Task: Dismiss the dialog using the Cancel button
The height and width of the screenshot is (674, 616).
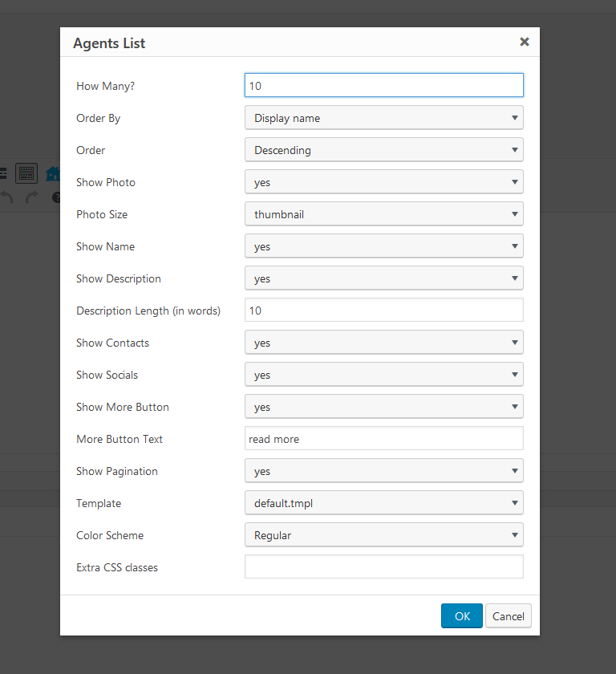Action: tap(508, 615)
